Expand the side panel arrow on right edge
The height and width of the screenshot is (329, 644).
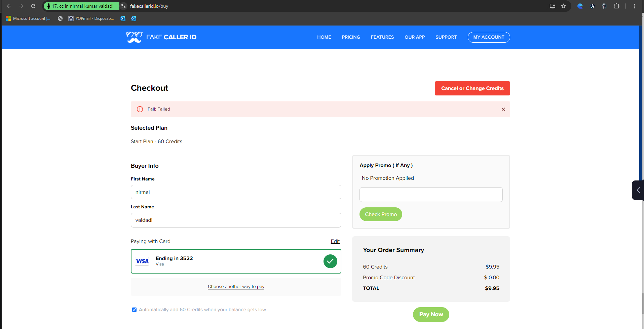pyautogui.click(x=638, y=190)
